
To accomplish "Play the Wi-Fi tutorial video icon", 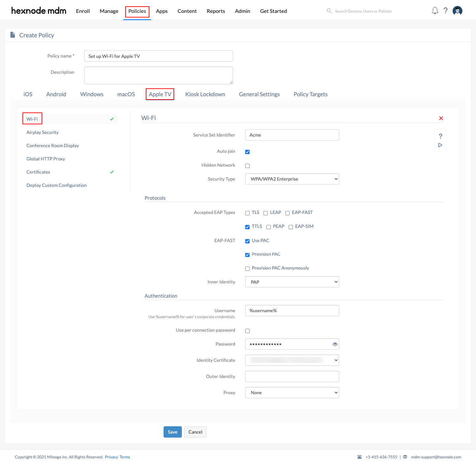I will click(440, 145).
